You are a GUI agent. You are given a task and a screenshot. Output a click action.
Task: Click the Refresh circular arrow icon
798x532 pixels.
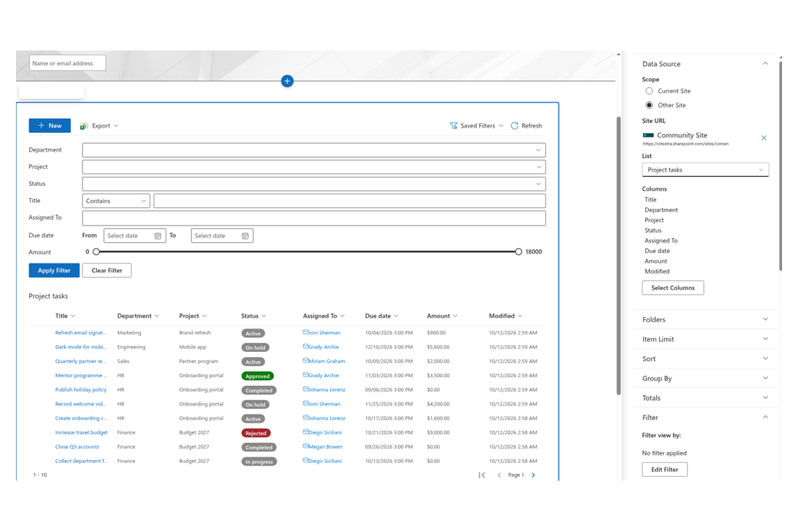[515, 126]
